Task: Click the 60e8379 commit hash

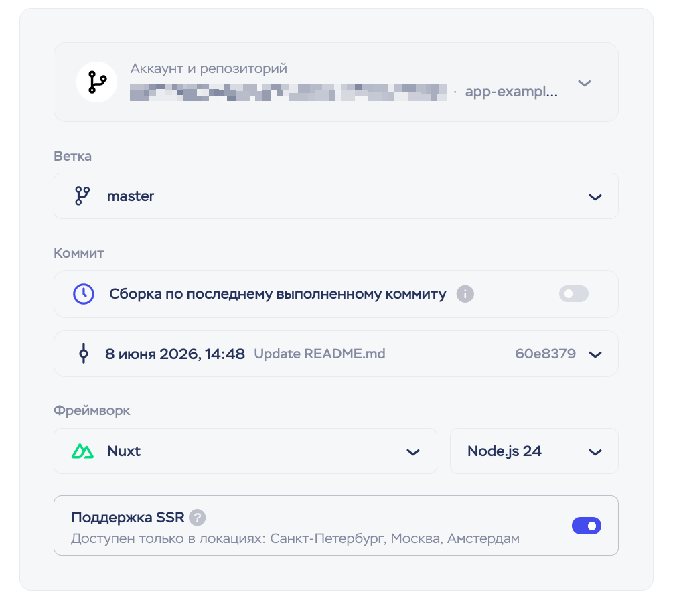Action: pyautogui.click(x=545, y=354)
